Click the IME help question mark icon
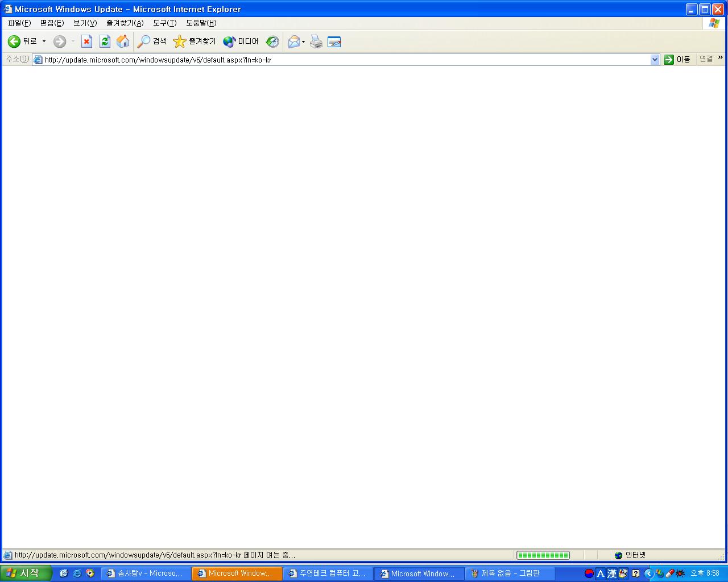728x582 pixels. [635, 573]
